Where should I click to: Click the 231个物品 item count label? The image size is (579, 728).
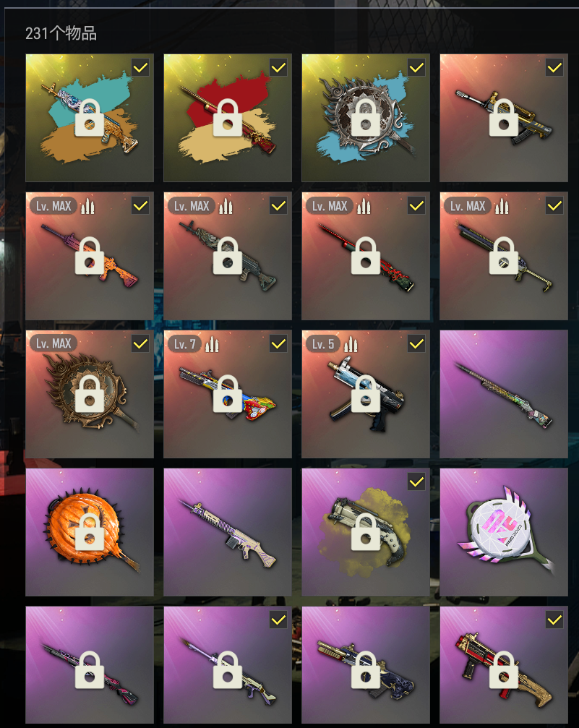pos(61,33)
